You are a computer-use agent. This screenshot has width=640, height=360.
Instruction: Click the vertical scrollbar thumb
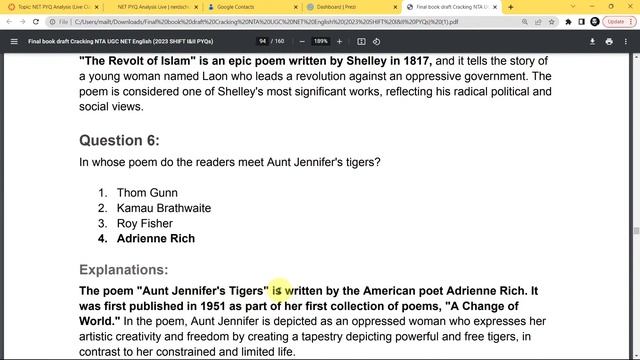pyautogui.click(x=636, y=231)
